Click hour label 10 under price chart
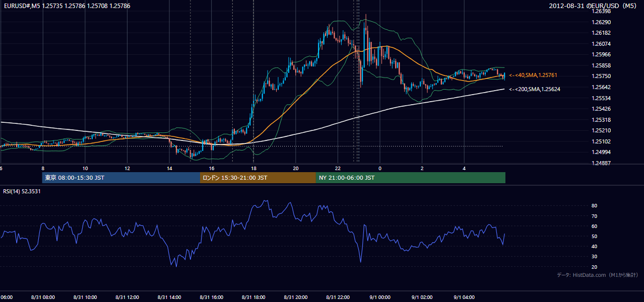The image size is (644, 302). point(85,169)
